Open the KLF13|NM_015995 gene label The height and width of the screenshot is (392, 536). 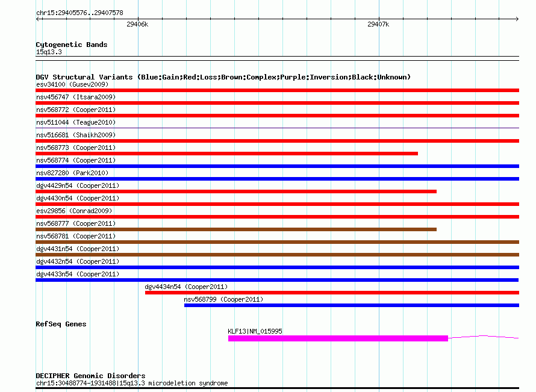[255, 331]
